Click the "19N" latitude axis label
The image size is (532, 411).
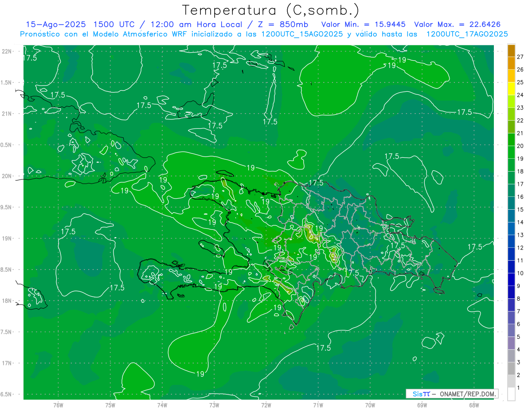[8, 239]
